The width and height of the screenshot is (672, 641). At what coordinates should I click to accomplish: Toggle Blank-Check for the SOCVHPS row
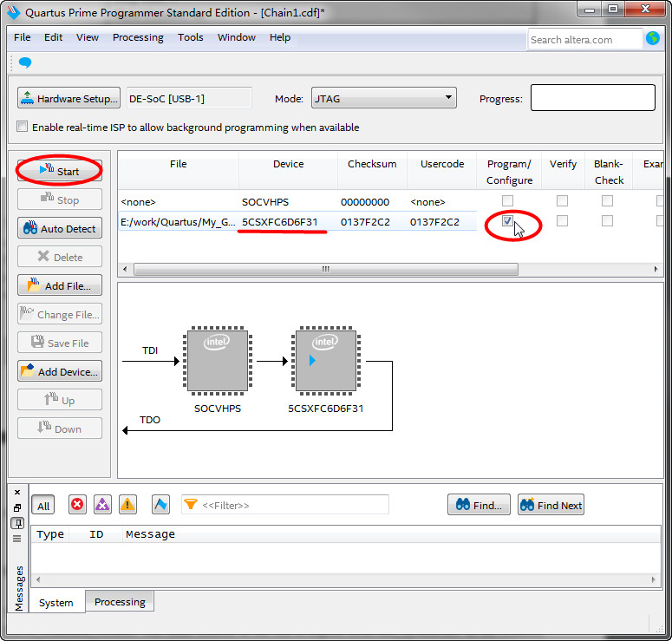[607, 200]
